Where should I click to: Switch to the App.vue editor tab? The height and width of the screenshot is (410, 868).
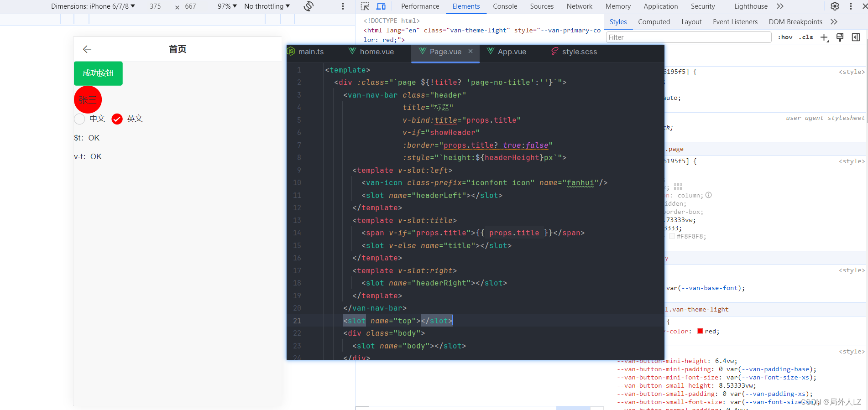507,52
